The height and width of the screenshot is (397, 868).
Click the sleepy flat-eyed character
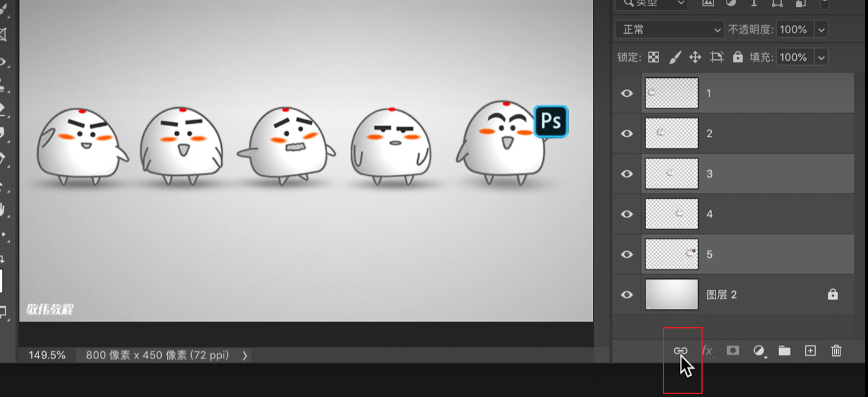(390, 147)
